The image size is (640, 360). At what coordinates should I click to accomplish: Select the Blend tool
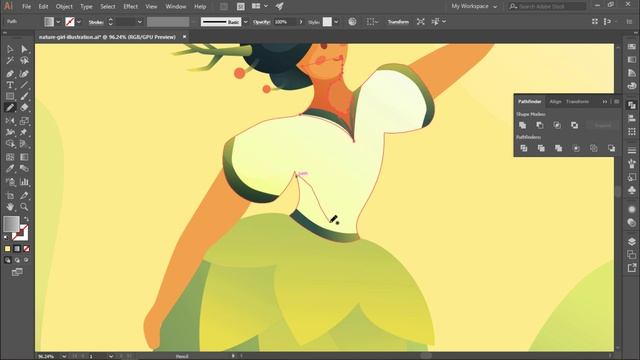[24, 169]
